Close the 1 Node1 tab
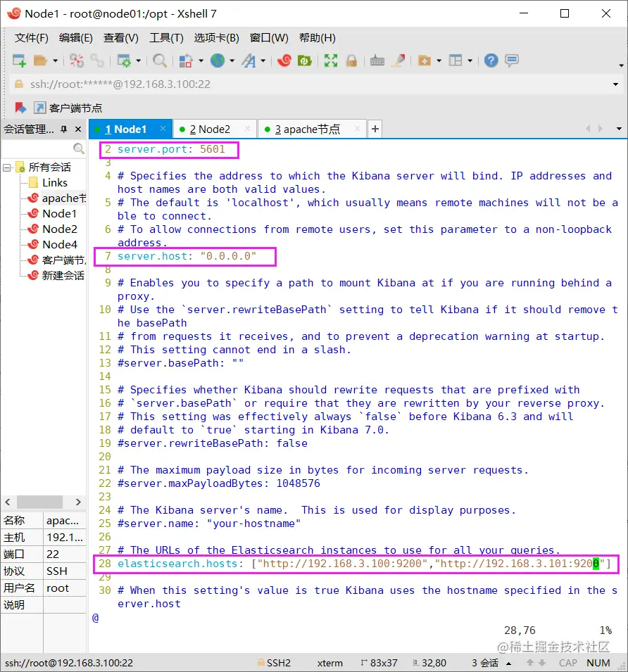 point(163,129)
